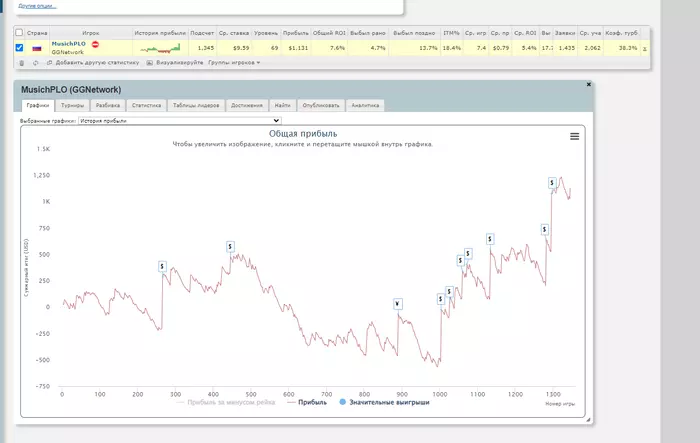This screenshot has width=700, height=443.
Task: Switch to the 'Аналитика' tab
Action: click(365, 105)
